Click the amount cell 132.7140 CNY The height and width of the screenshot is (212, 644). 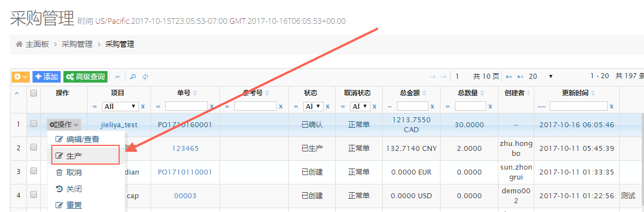tap(411, 148)
